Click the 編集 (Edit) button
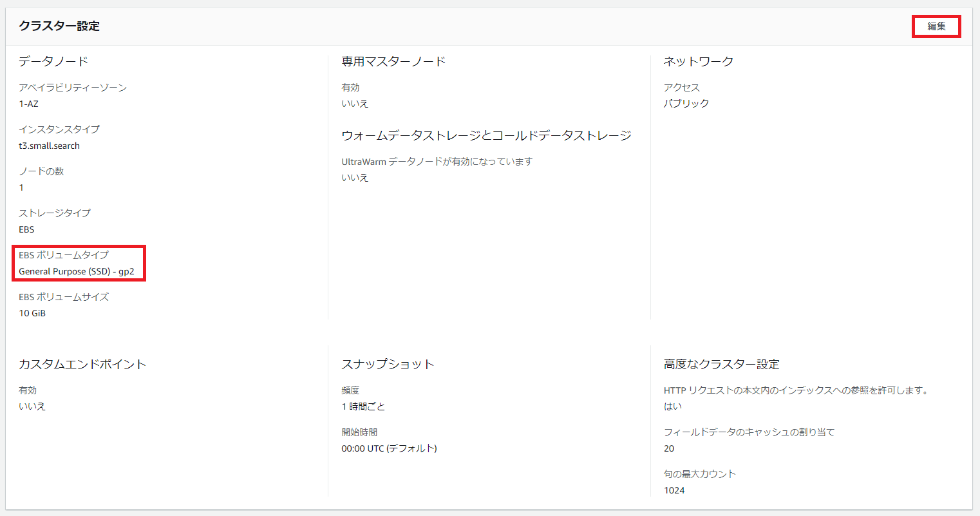 [x=936, y=26]
